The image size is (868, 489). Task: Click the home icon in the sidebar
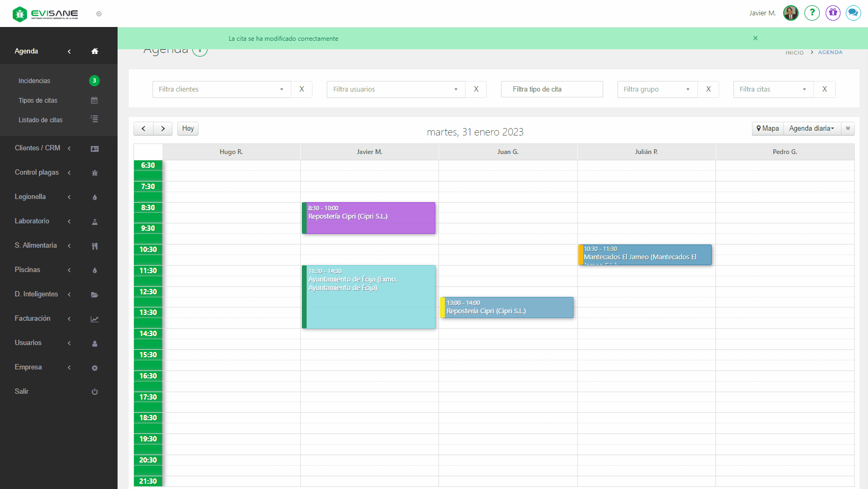click(x=95, y=51)
